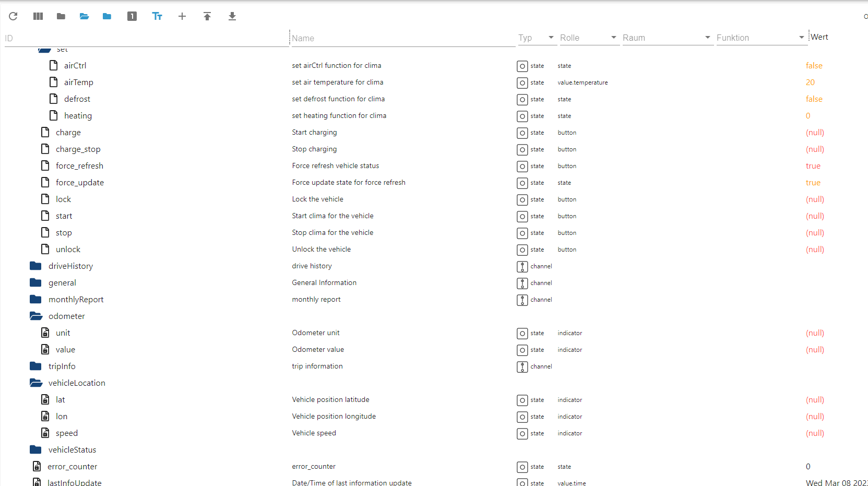Click (null) value in charge row
The width and height of the screenshot is (868, 486).
pyautogui.click(x=815, y=132)
